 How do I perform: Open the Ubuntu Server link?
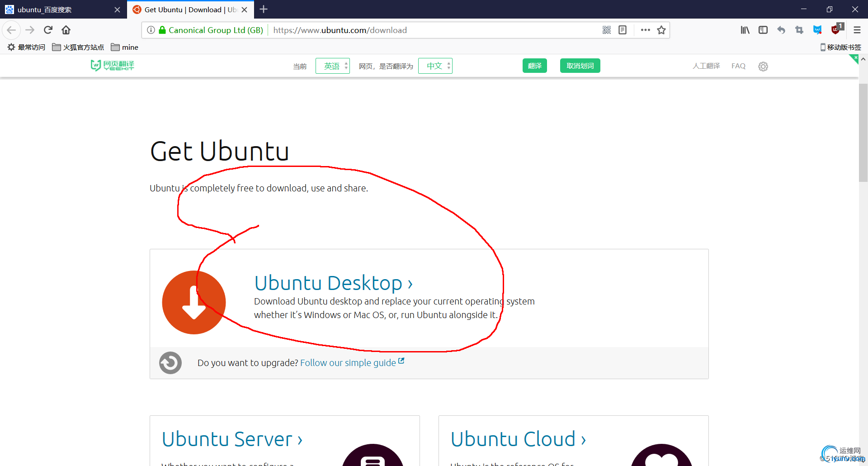pos(232,439)
